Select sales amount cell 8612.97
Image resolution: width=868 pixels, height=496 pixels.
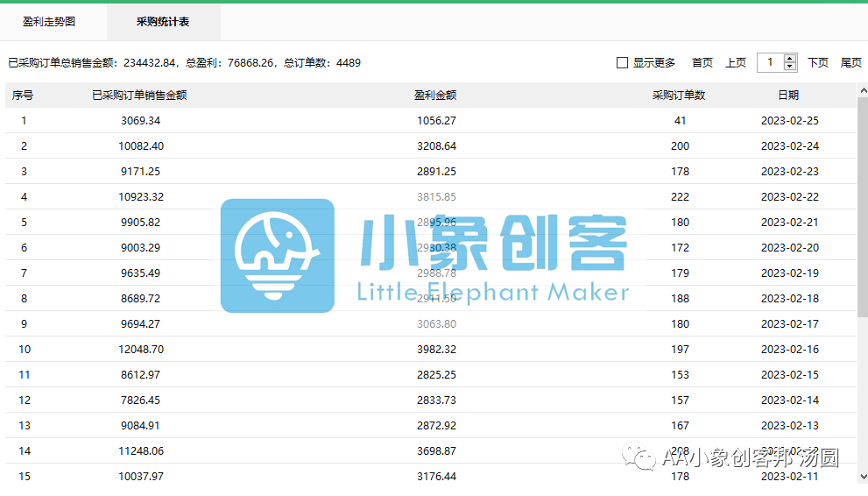(141, 375)
